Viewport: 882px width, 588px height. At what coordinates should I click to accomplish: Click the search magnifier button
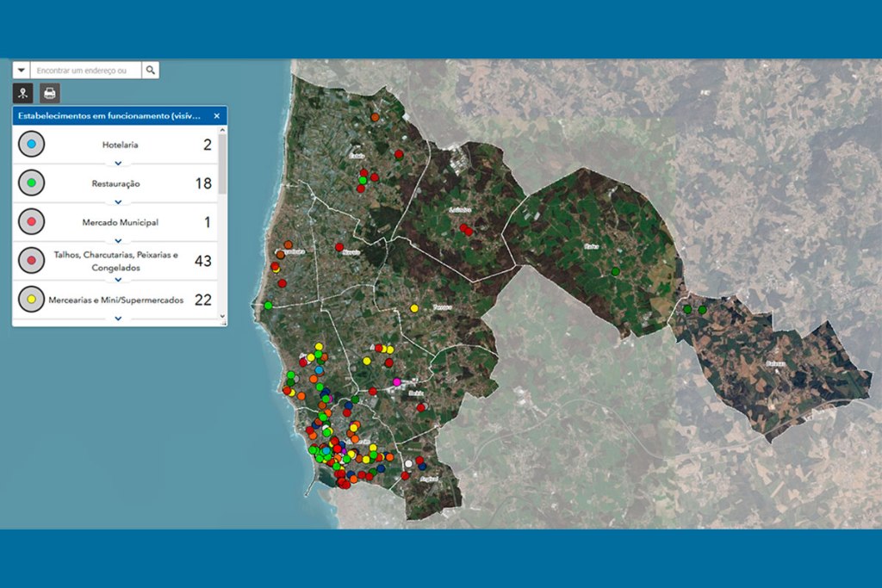(150, 70)
